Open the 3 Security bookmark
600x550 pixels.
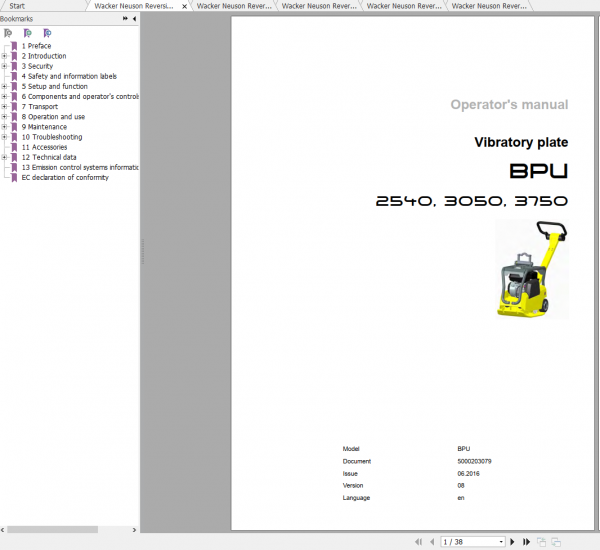pos(38,66)
